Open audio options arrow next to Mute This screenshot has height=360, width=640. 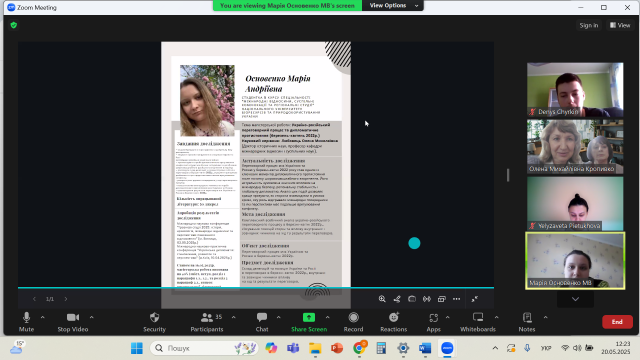[x=42, y=317]
